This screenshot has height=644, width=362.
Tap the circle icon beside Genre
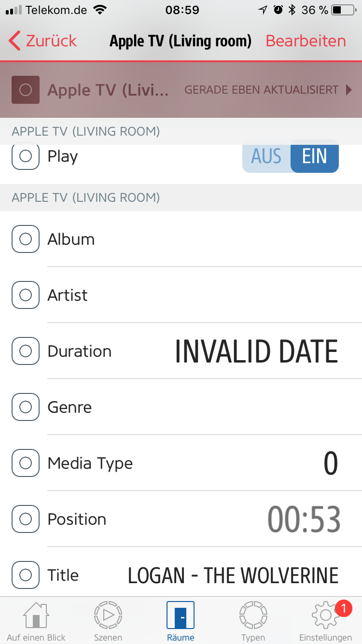(26, 407)
